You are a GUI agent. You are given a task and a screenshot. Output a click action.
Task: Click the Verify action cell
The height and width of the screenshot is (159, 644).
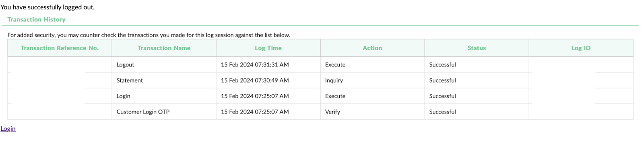coord(372,112)
